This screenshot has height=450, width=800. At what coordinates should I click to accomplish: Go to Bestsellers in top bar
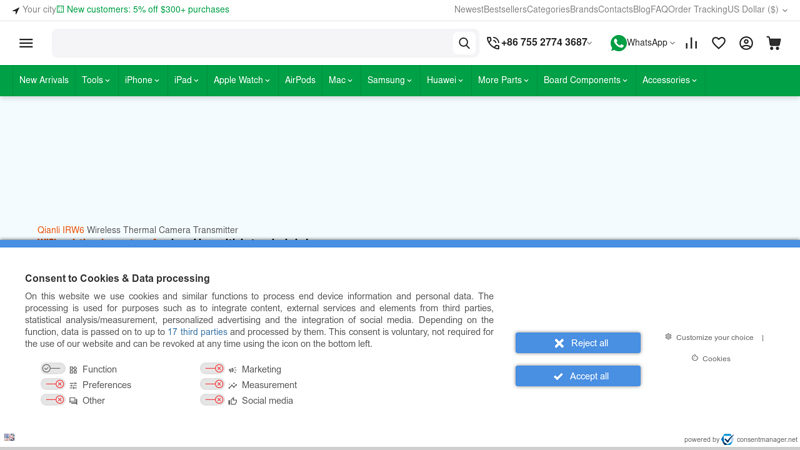505,10
